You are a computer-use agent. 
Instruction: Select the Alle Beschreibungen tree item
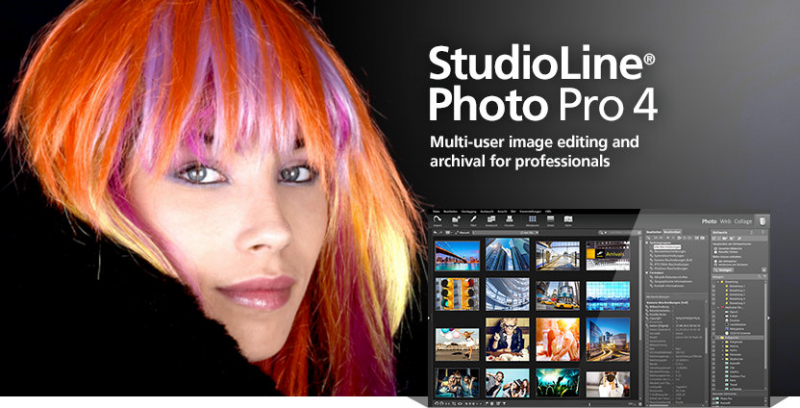coord(667,247)
